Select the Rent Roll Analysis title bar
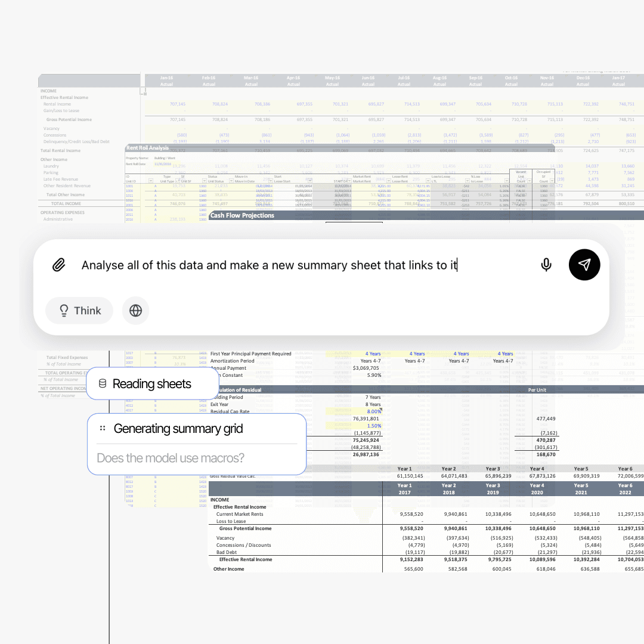 (x=148, y=148)
